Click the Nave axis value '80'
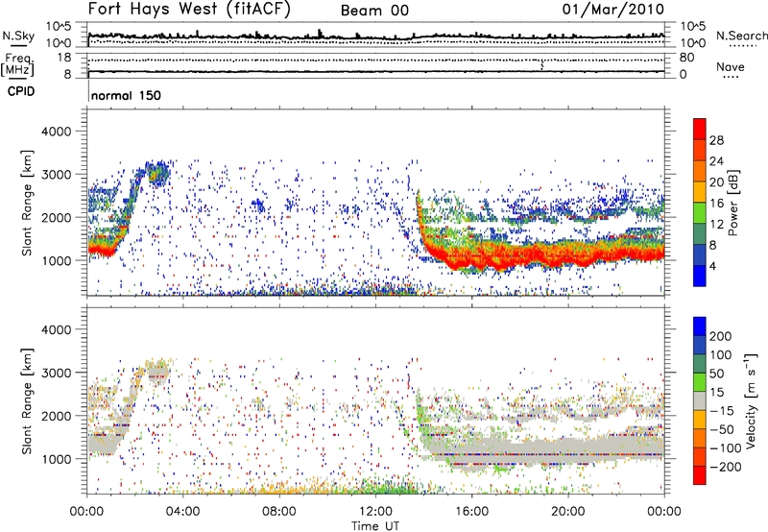Image resolution: width=768 pixels, height=532 pixels. tap(686, 58)
